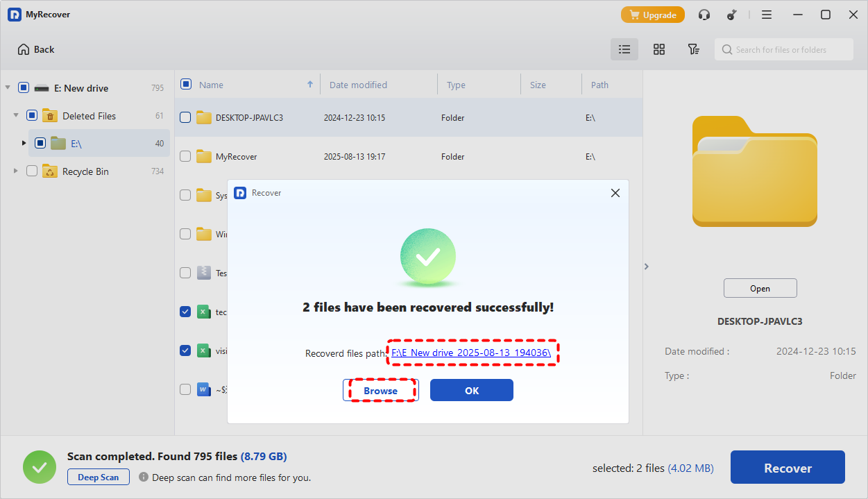868x499 pixels.
Task: Collapse the preview panel arrow
Action: click(x=647, y=267)
